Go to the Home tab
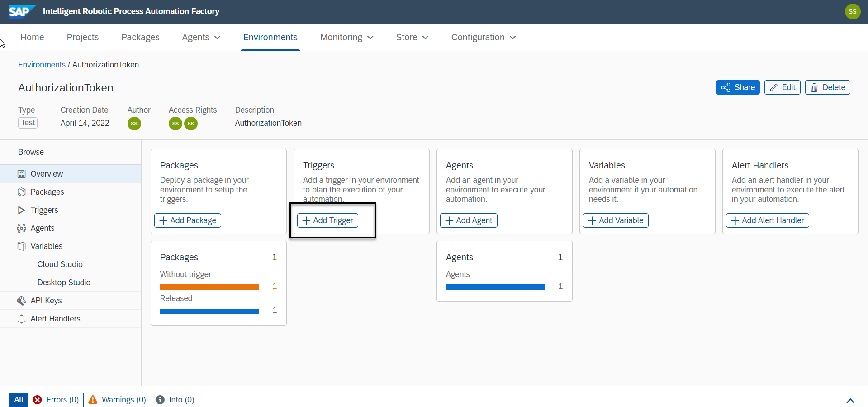The height and width of the screenshot is (407, 868). pos(32,37)
